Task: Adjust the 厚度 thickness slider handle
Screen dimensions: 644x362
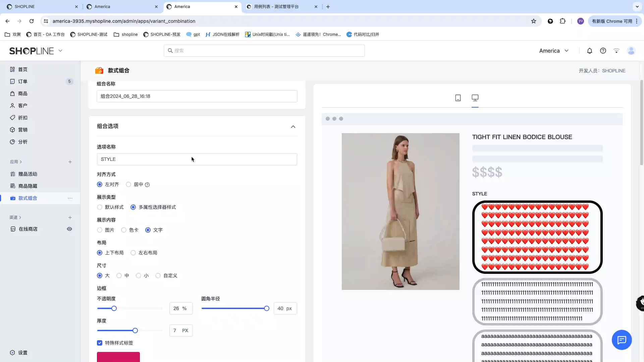Action: coord(135,330)
